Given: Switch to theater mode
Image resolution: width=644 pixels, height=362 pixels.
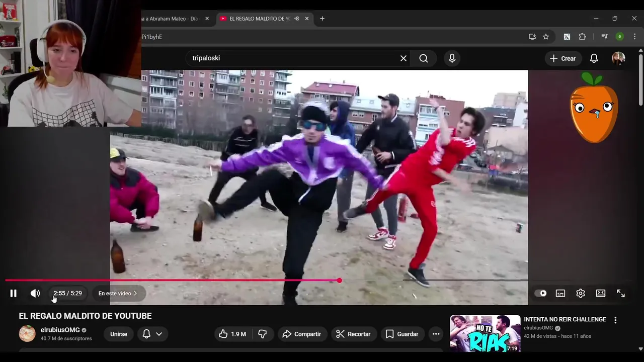Looking at the screenshot, I should pyautogui.click(x=601, y=294).
